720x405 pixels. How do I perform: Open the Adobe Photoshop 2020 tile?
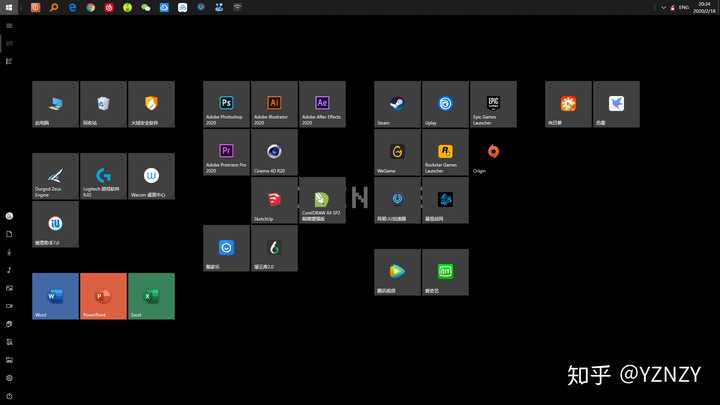(x=226, y=104)
